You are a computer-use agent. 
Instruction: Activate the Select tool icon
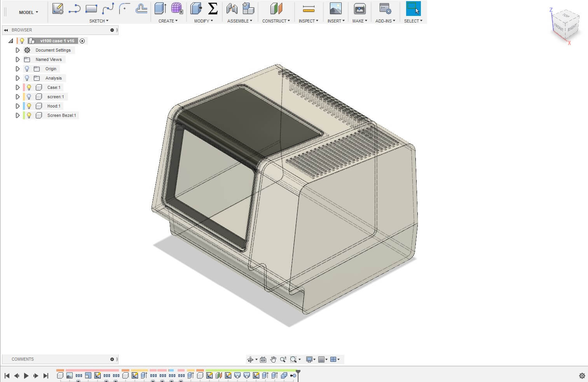coord(413,9)
